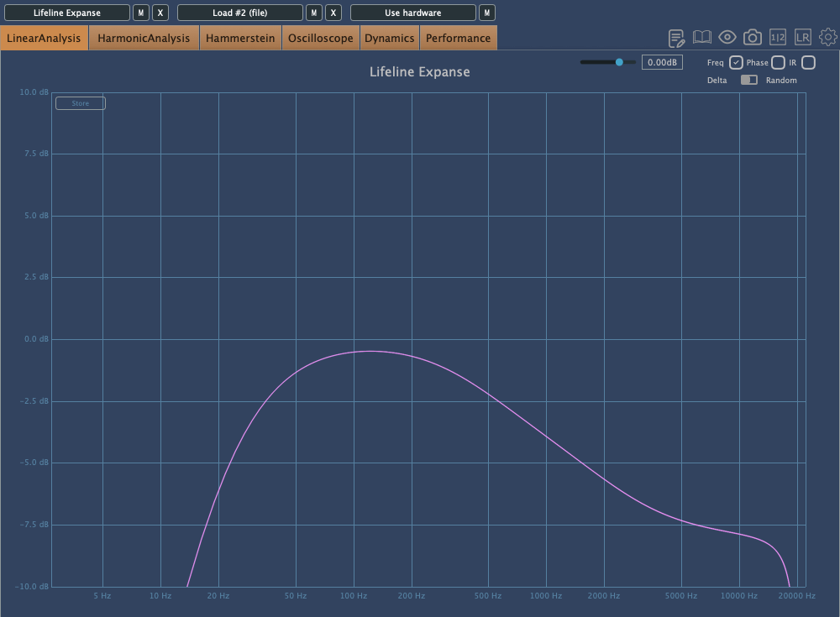Enable the Phase checkbox
This screenshot has width=840, height=617.
(x=778, y=63)
